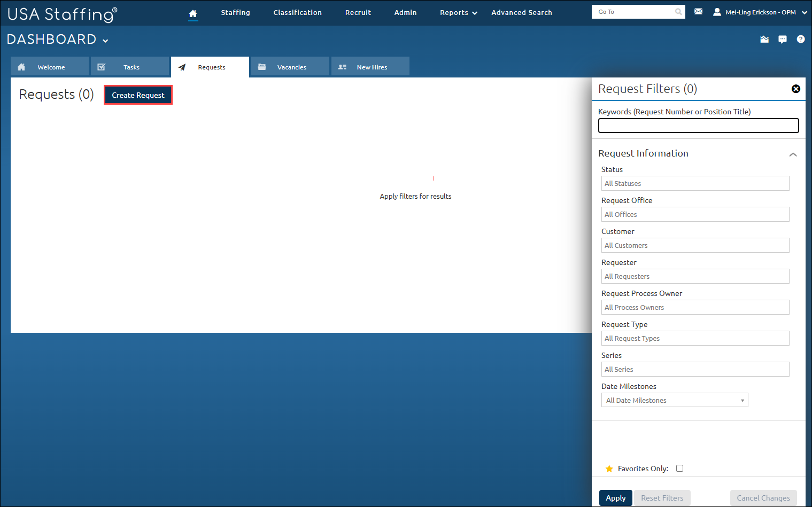Image resolution: width=812 pixels, height=507 pixels.
Task: Close the Request Filters panel
Action: coord(796,89)
